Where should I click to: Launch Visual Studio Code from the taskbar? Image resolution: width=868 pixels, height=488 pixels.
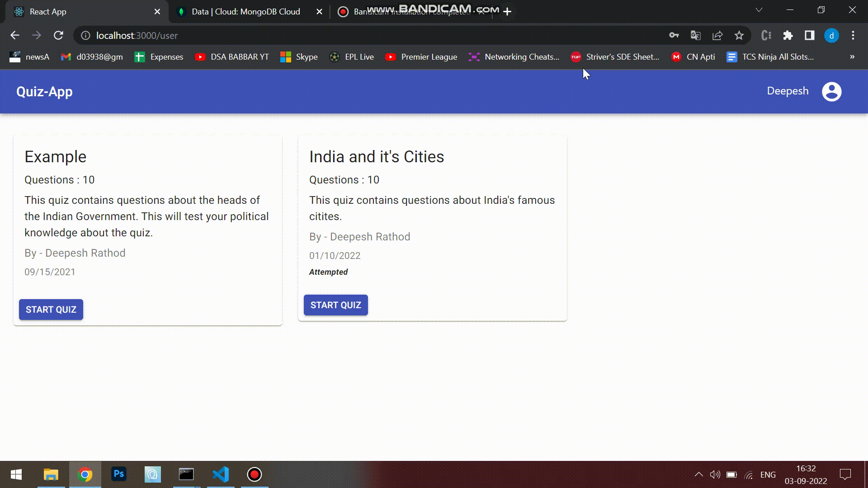tap(220, 475)
